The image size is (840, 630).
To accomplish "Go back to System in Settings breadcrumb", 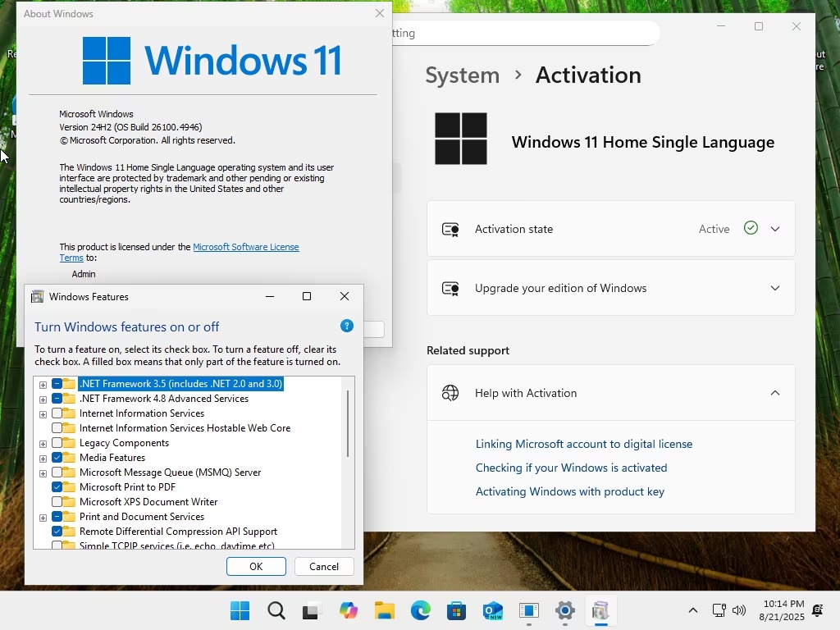I will point(463,75).
